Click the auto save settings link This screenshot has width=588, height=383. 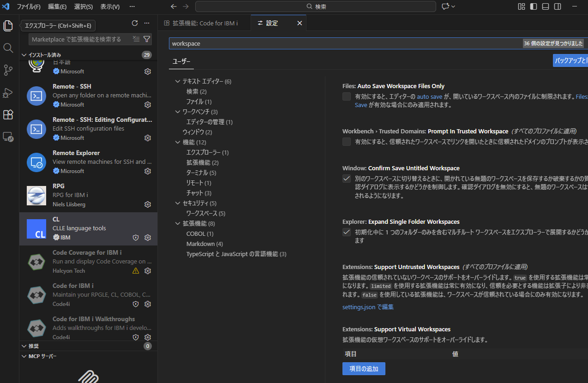click(x=430, y=97)
